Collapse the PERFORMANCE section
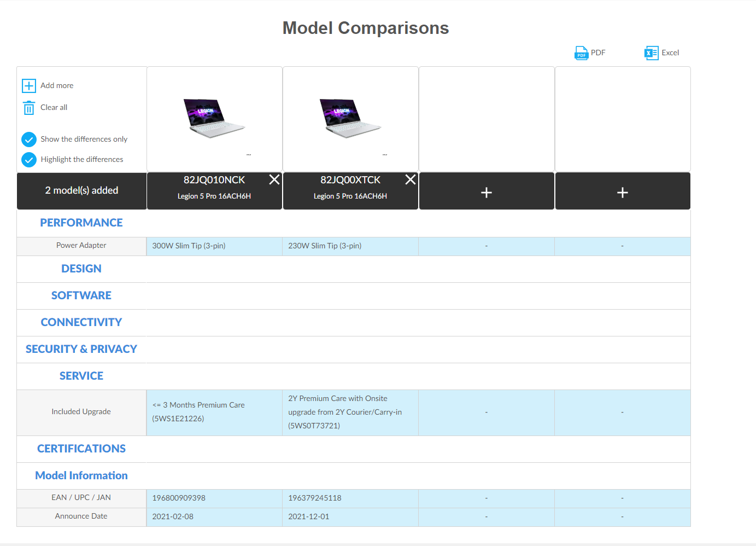This screenshot has width=756, height=546. (x=81, y=223)
